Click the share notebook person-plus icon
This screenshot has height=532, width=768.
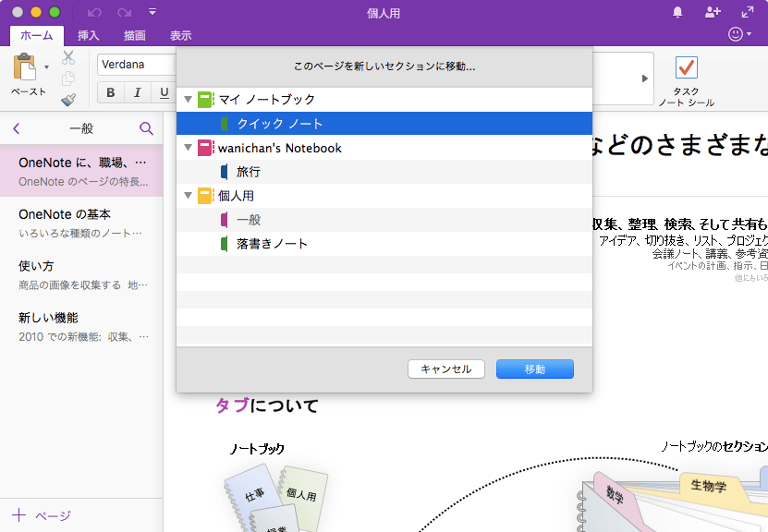click(713, 12)
